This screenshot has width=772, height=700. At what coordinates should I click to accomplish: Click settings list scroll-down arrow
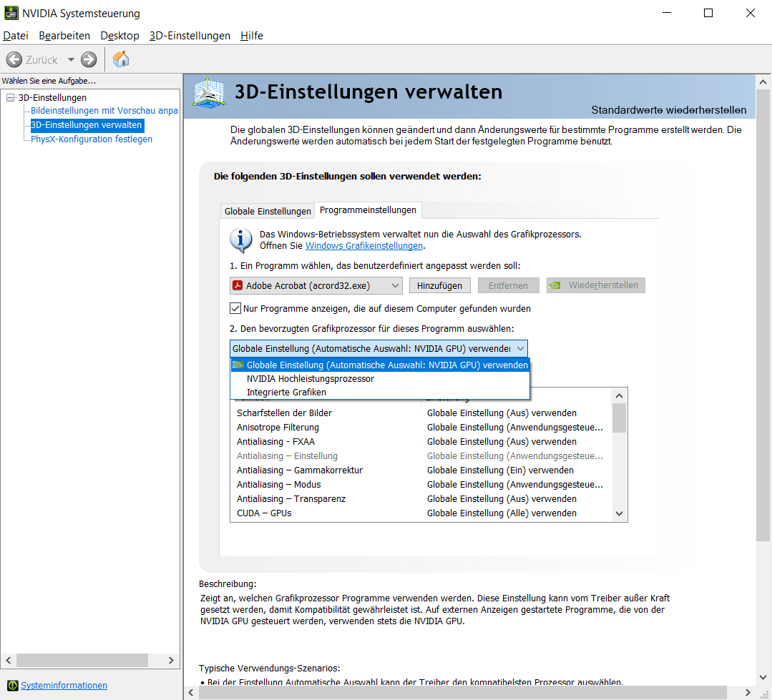click(620, 513)
